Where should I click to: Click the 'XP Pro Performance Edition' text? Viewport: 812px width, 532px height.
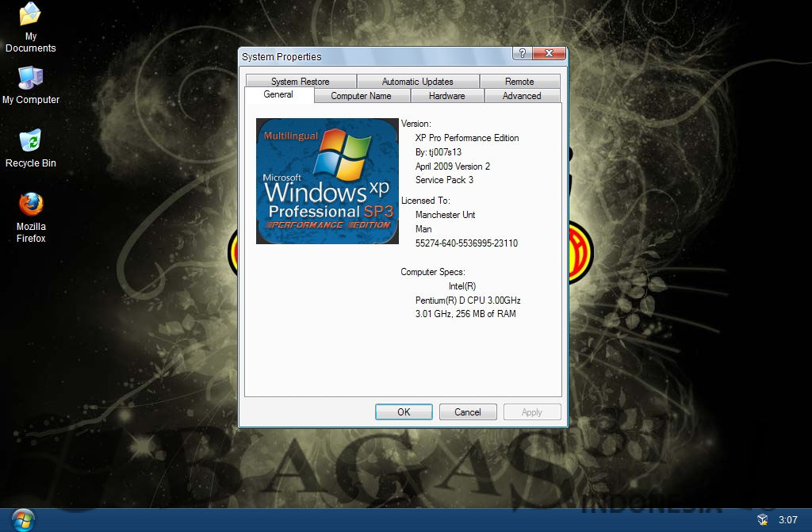467,138
